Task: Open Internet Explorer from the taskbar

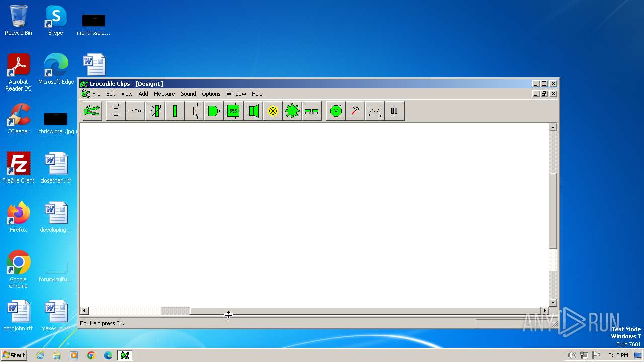Action: coord(40,355)
